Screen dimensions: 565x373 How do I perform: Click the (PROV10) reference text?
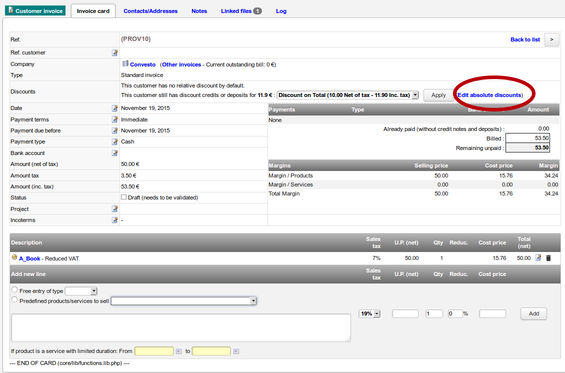pyautogui.click(x=135, y=39)
